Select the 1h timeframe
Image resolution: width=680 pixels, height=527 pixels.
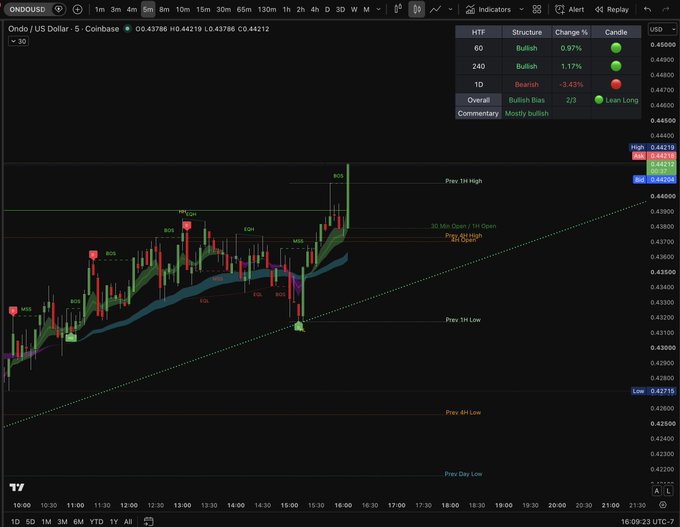[287, 9]
